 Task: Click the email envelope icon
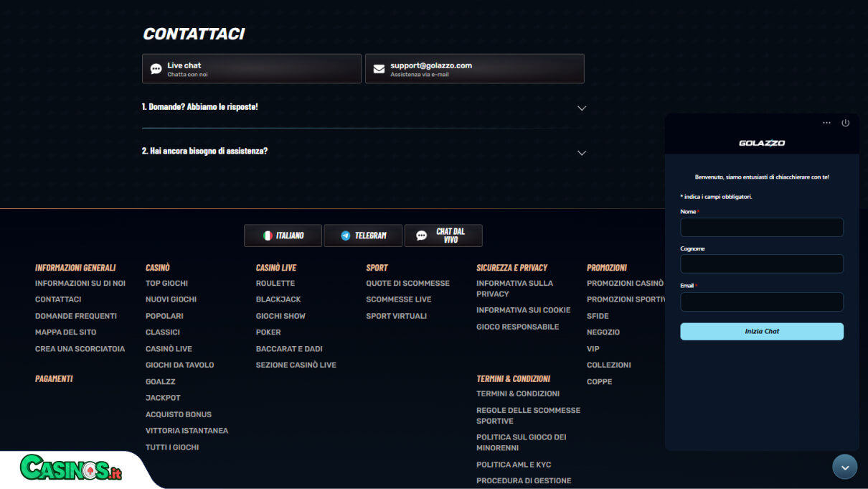point(379,69)
